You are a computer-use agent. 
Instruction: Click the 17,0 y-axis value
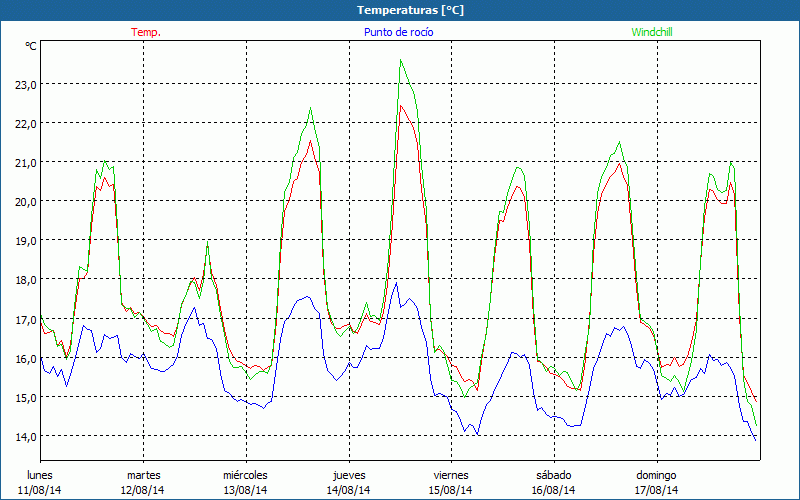click(x=25, y=319)
